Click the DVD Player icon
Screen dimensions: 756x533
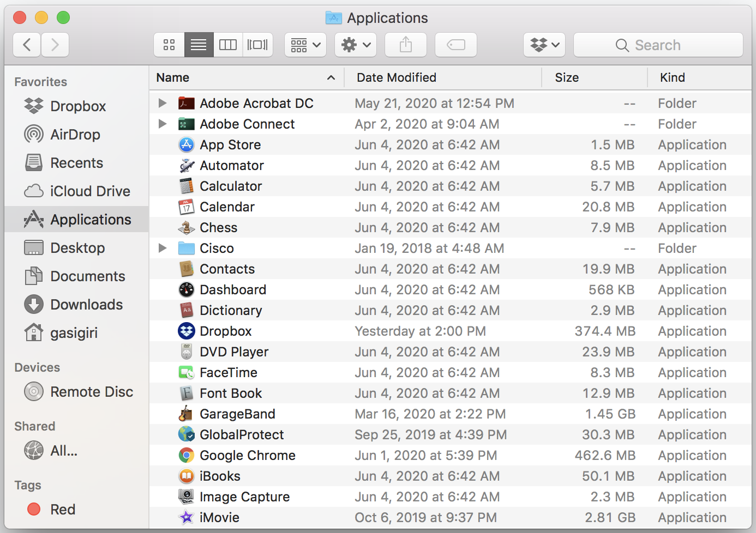coord(187,352)
